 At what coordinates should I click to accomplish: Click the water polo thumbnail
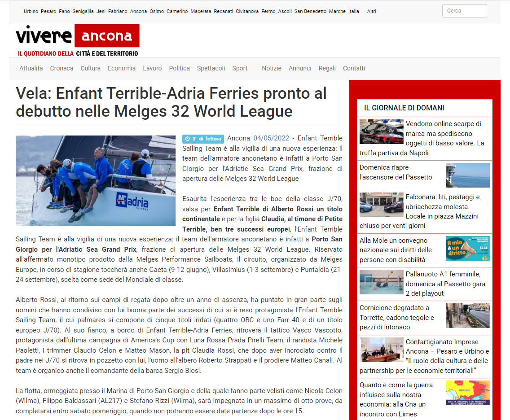pos(382,282)
